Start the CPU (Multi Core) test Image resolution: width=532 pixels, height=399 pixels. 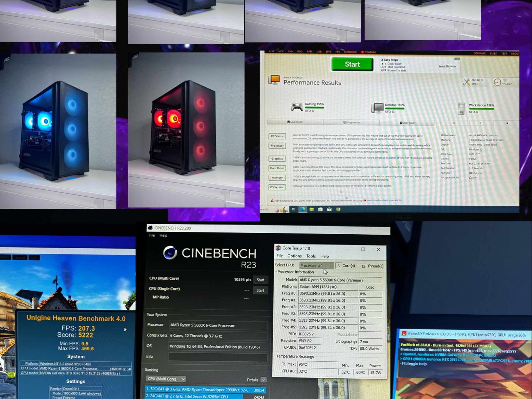pyautogui.click(x=261, y=280)
